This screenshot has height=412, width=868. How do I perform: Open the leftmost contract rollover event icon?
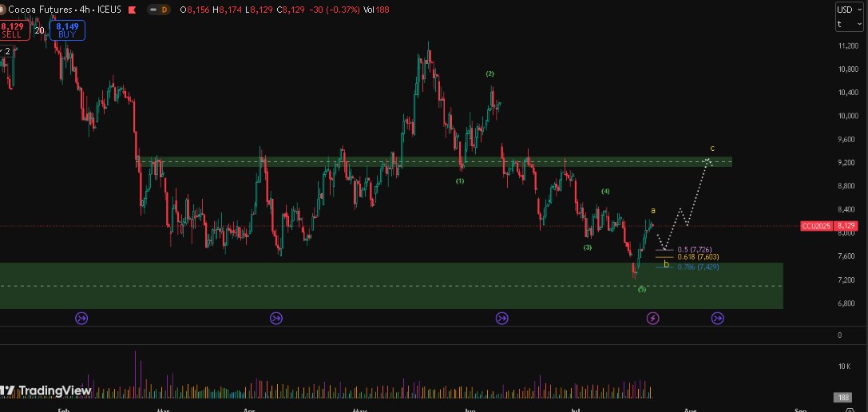[81, 318]
